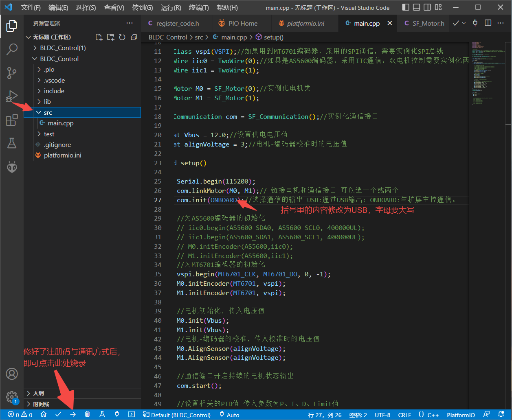This screenshot has height=420, width=512.
Task: Open the Extensions view
Action: click(12, 120)
